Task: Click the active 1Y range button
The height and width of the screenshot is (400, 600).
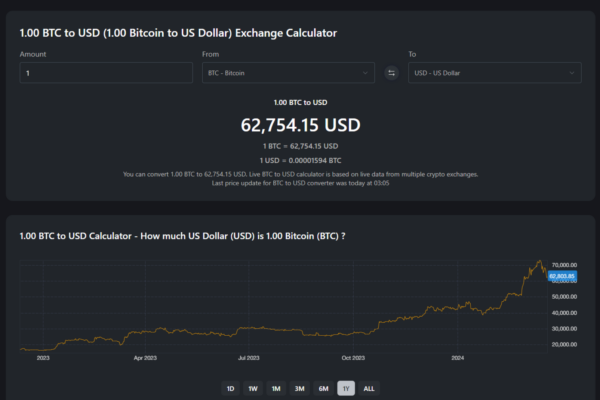Action: (346, 388)
